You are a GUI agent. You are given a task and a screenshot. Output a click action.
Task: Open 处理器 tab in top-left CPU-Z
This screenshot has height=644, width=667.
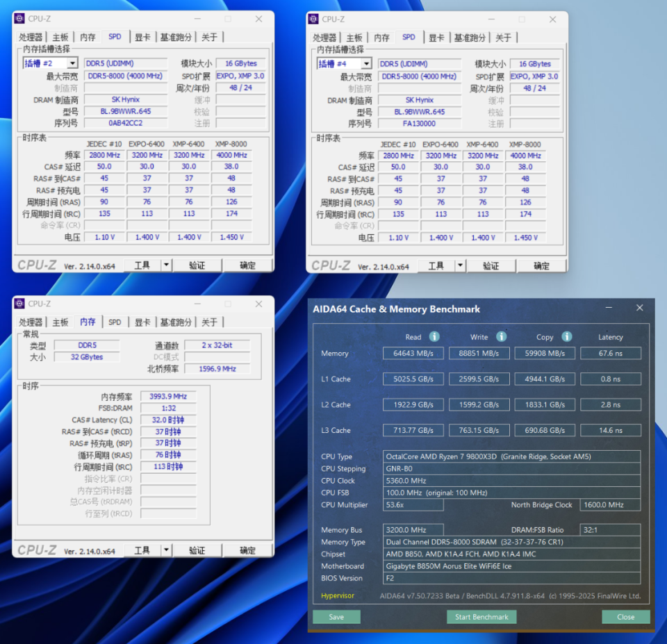[x=31, y=38]
